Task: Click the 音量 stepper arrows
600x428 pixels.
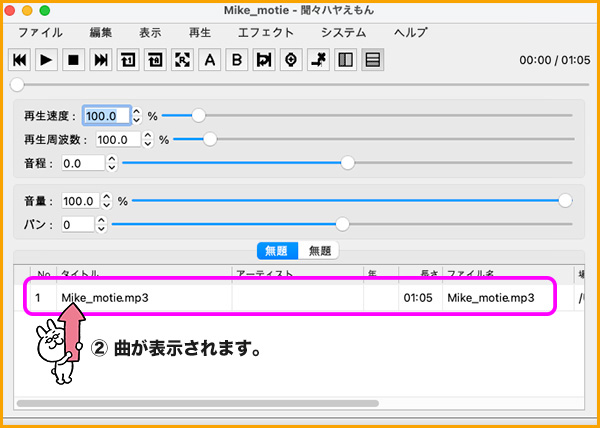Action: [x=107, y=201]
